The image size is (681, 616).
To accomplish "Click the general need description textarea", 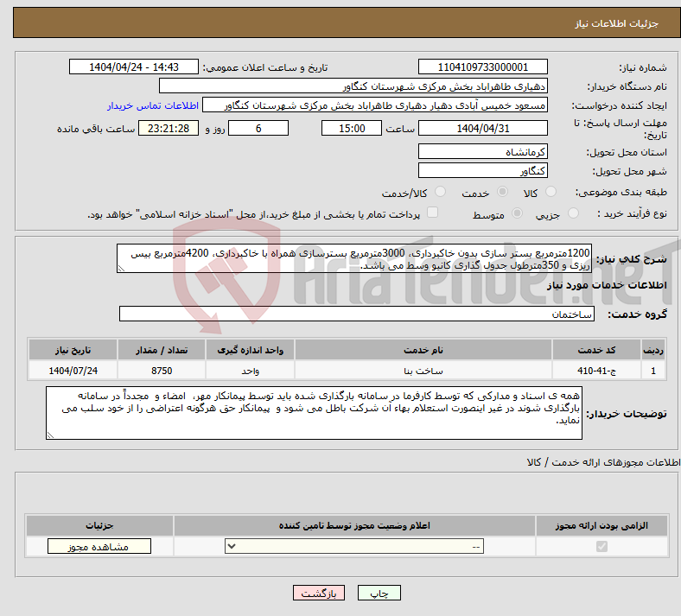I will click(354, 258).
